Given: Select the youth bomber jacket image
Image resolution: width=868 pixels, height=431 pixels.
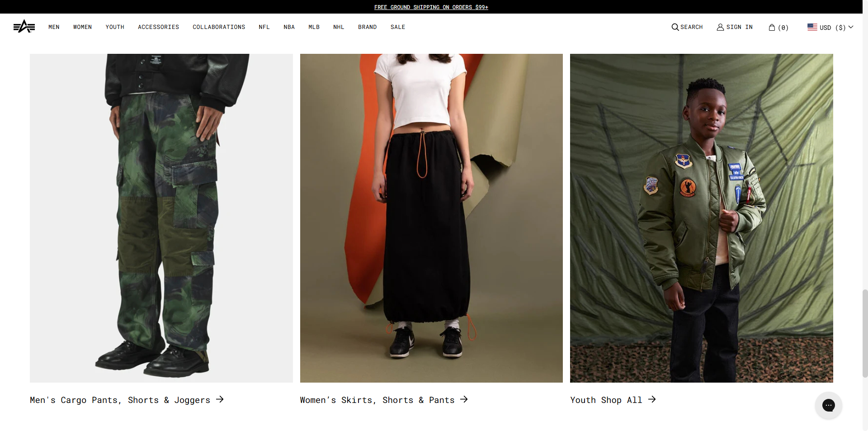Looking at the screenshot, I should pos(701,218).
